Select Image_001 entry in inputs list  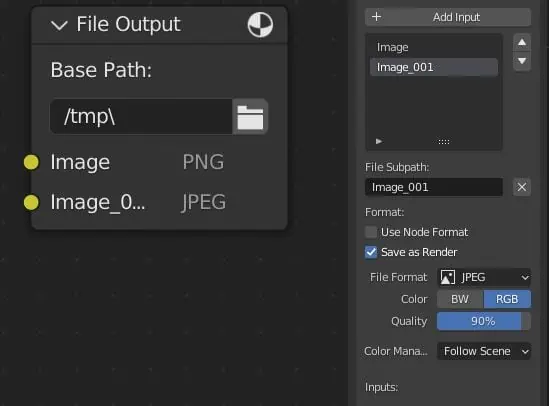click(x=434, y=67)
